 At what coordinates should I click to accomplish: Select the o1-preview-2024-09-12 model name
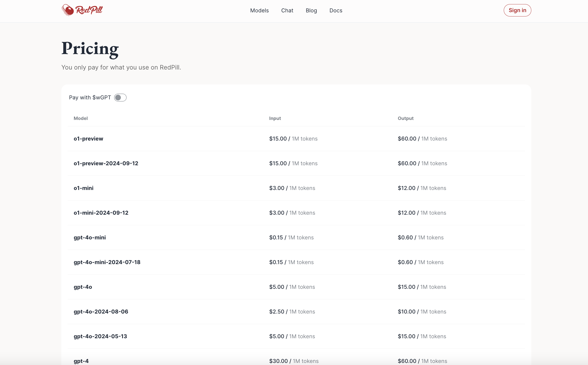106,163
